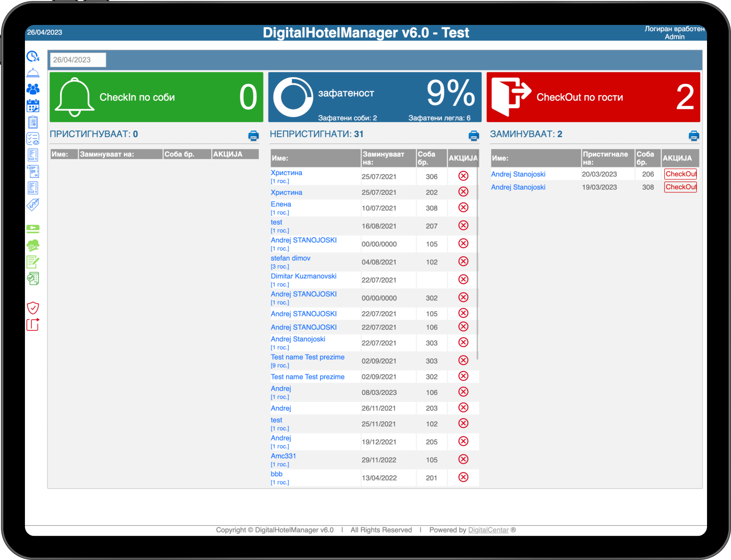Open Andrej Stanojoski arrived 20/03/2023 link
The width and height of the screenshot is (731, 560).
(x=518, y=174)
